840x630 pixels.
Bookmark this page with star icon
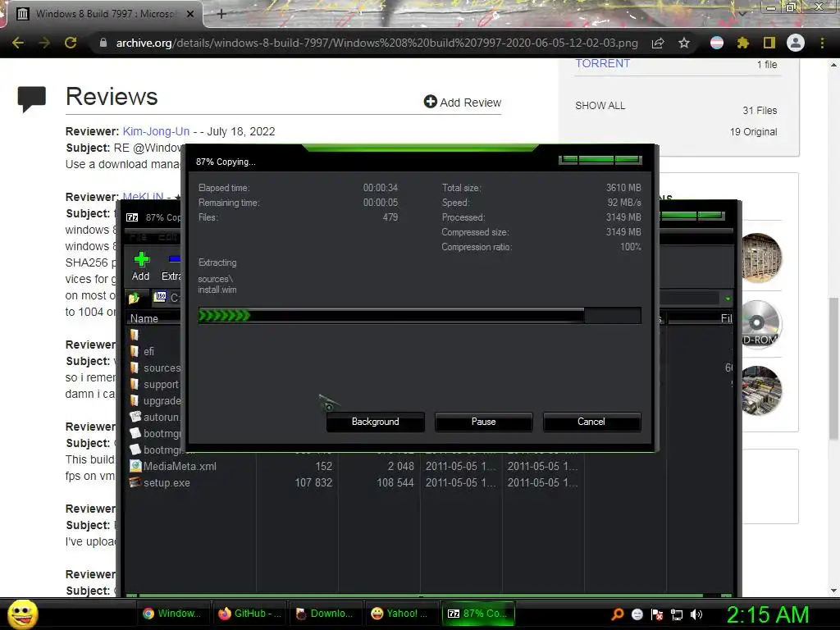coord(683,43)
